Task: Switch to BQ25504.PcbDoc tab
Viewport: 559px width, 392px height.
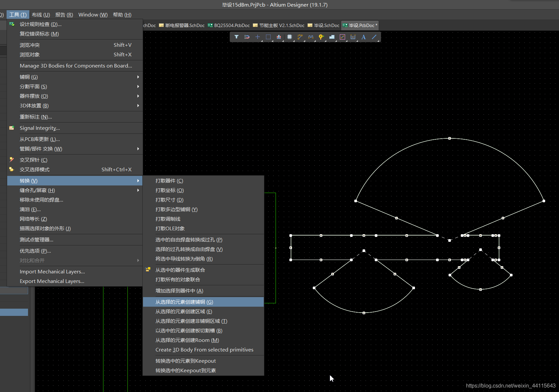Action: coord(229,25)
